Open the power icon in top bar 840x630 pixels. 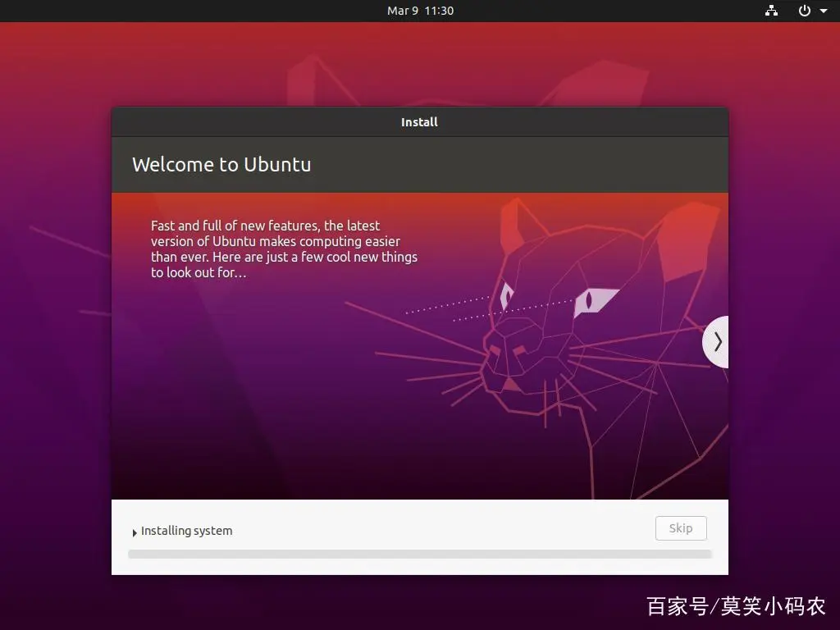point(805,11)
